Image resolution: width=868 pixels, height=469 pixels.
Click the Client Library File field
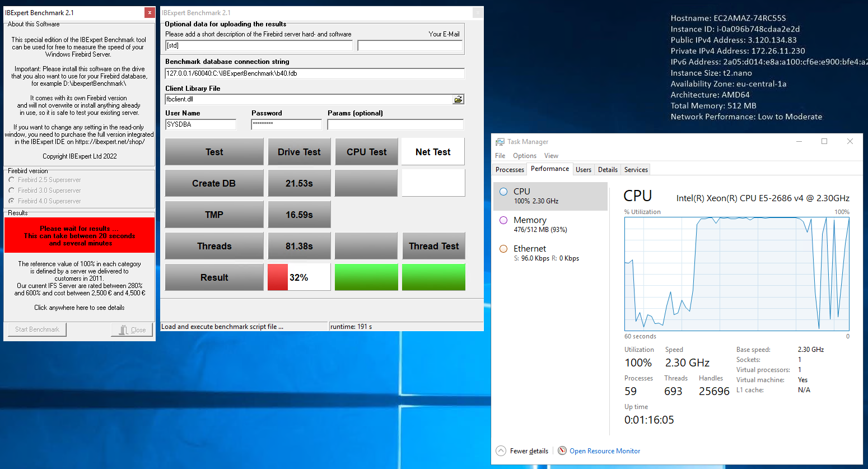(309, 99)
